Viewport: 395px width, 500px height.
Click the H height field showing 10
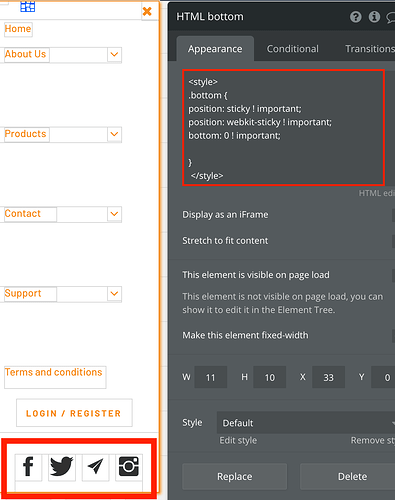coord(270,377)
